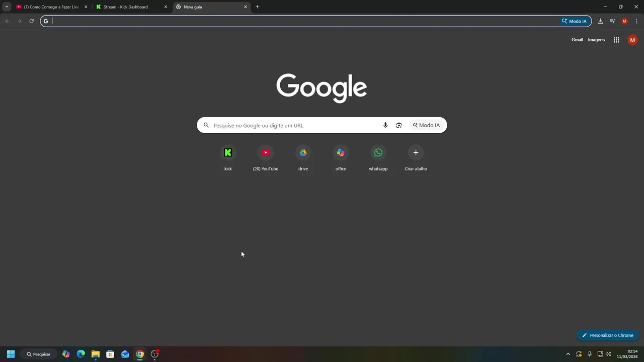Launch Copilot from the taskbar
Image resolution: width=644 pixels, height=362 pixels.
click(66, 354)
